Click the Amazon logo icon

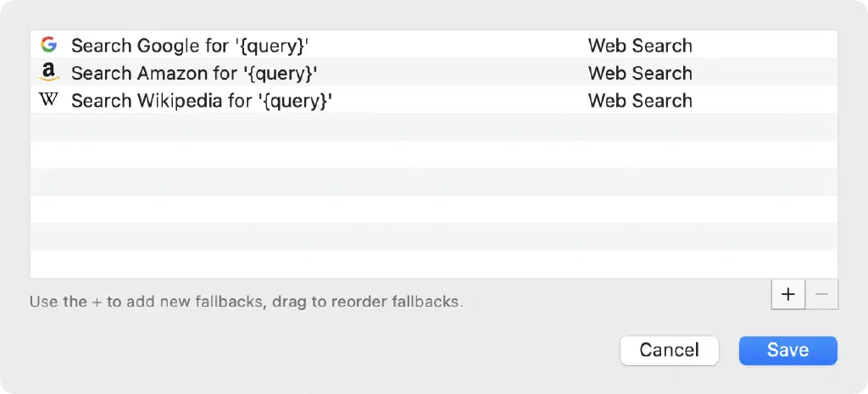tap(48, 73)
